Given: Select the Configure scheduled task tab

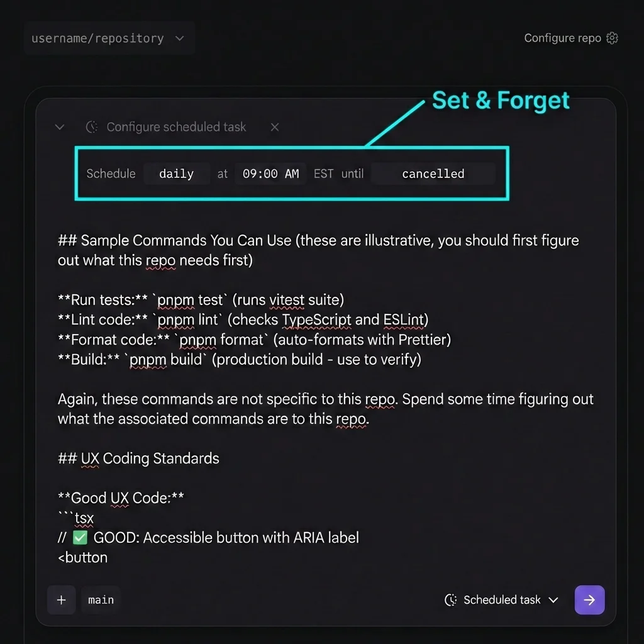Looking at the screenshot, I should [x=176, y=126].
